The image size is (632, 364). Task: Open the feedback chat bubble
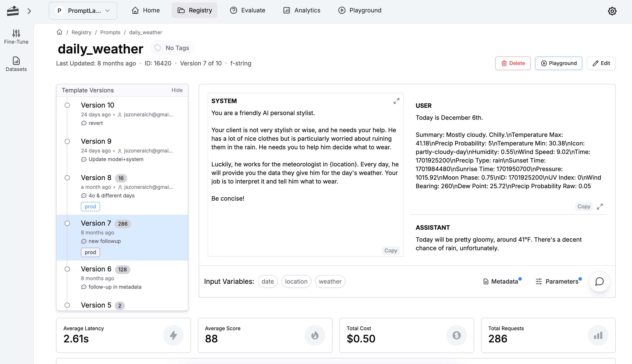[599, 282]
